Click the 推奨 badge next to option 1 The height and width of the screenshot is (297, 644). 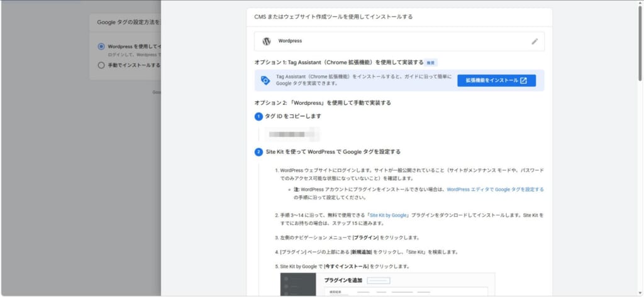[x=430, y=63]
